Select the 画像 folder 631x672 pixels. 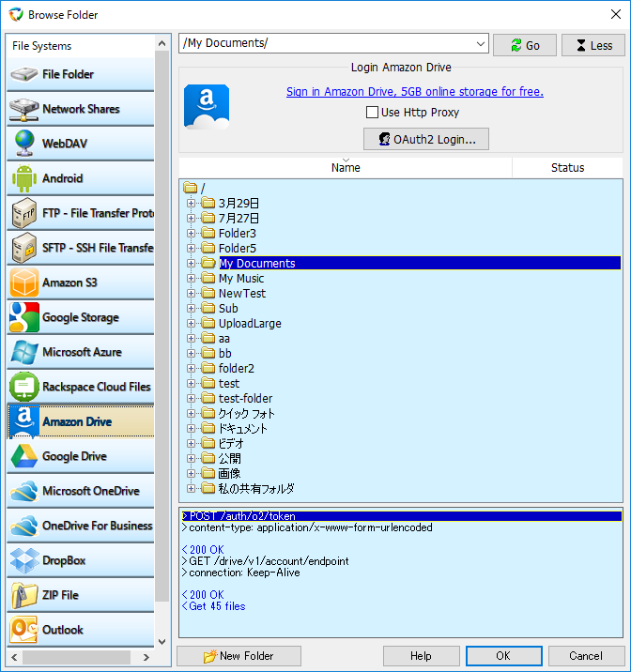pos(230,473)
